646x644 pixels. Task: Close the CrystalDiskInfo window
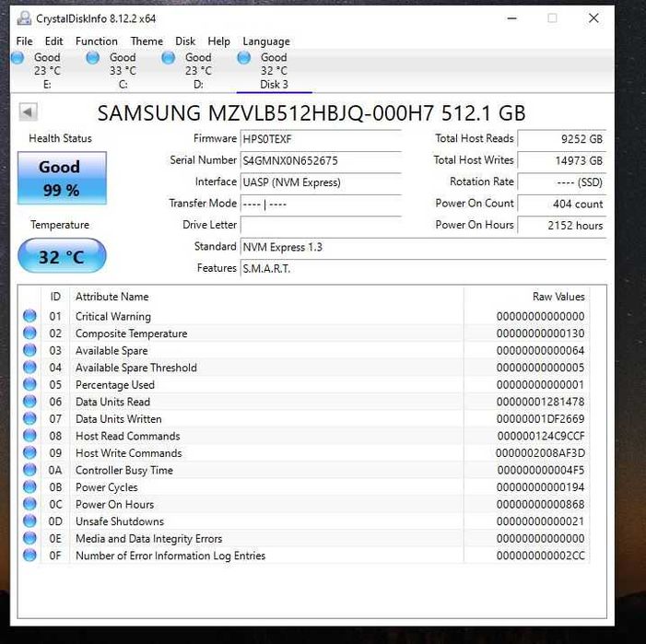593,18
